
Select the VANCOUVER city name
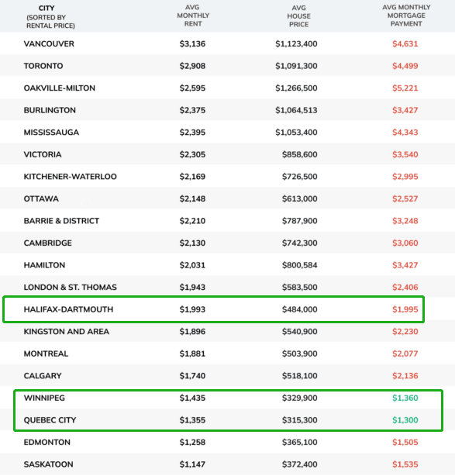point(49,43)
